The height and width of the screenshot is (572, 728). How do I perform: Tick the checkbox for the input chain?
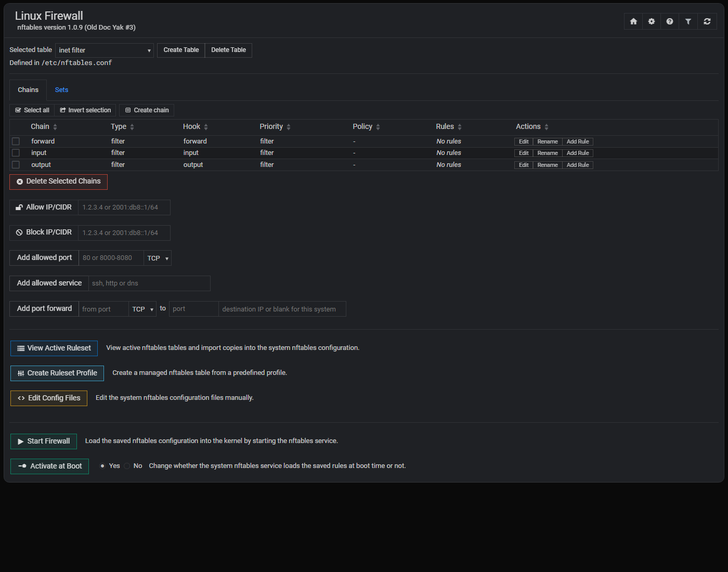[x=16, y=153]
